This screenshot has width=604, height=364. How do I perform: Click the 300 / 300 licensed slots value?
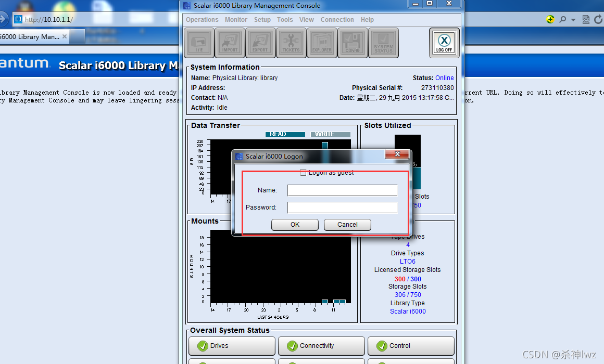tap(408, 279)
